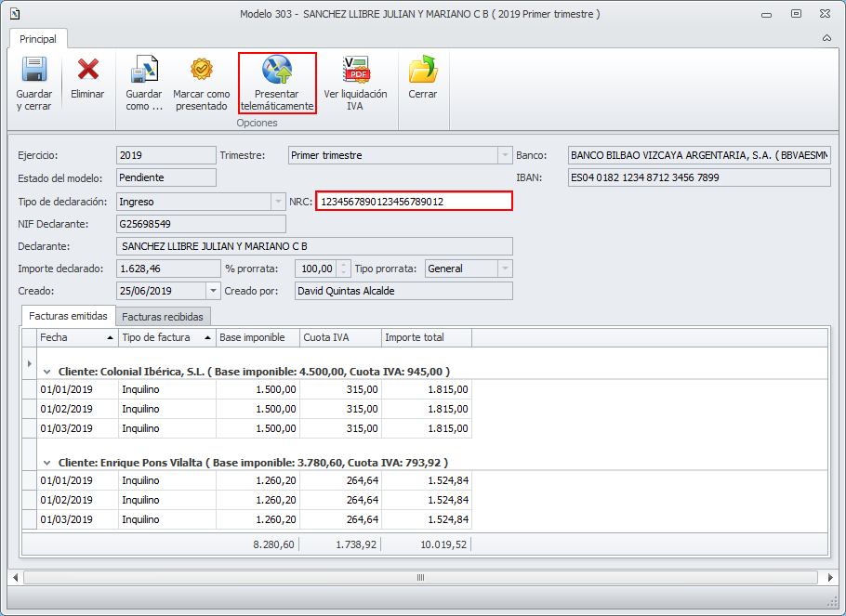Click the Importe declarado field 1.628,46
The image size is (846, 616).
(x=168, y=269)
